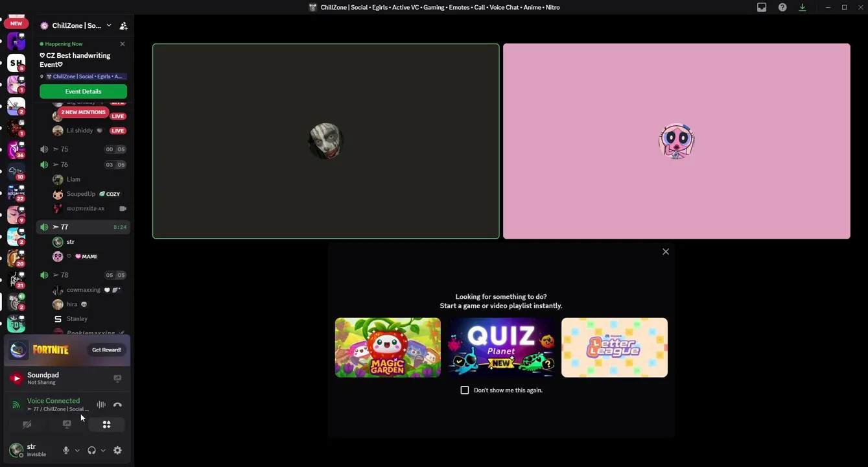The height and width of the screenshot is (467, 868).
Task: Click the LIVE badge next to Lil shiddy
Action: (x=117, y=131)
